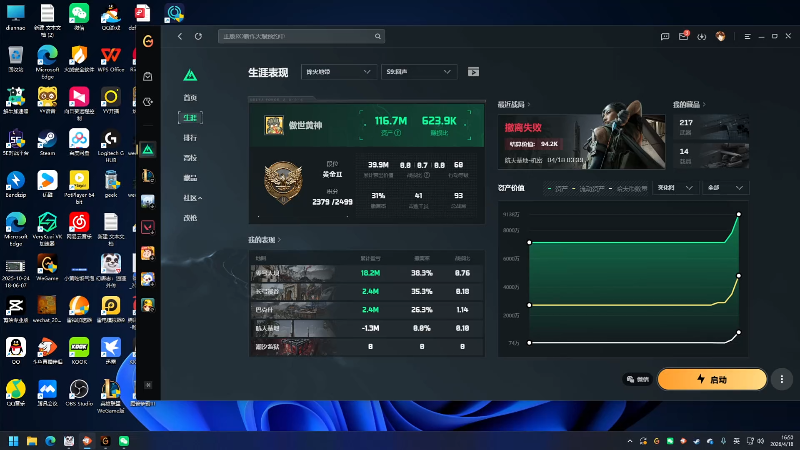Go to 首页 home tab
This screenshot has width=800, height=450.
[190, 97]
